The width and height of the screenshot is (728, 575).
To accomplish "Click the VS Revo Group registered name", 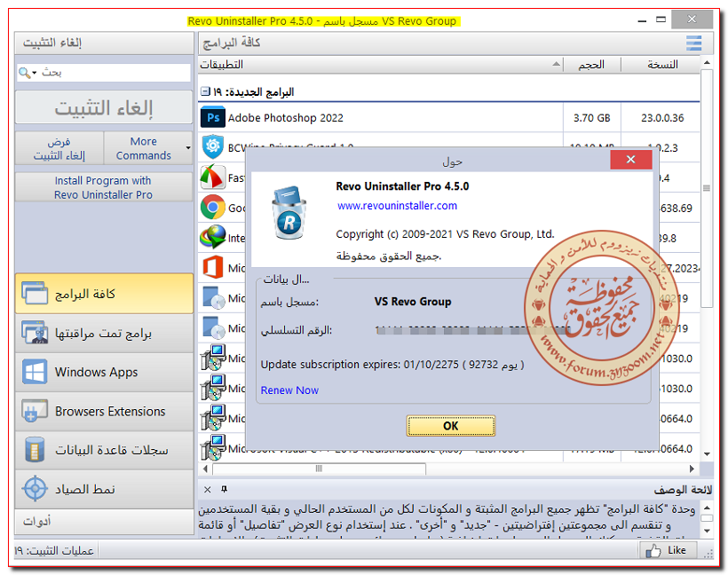I will click(x=413, y=302).
